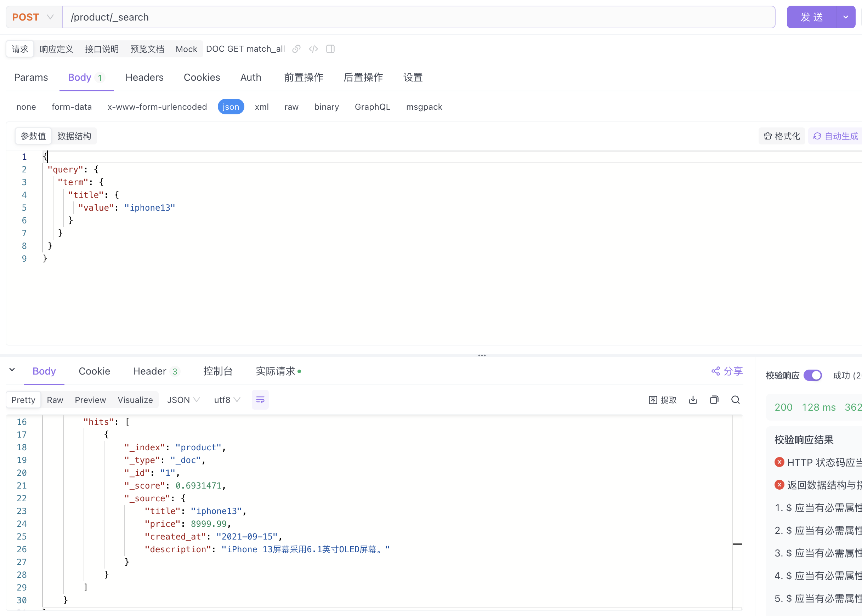862x616 pixels.
Task: Open the response Cookie tab
Action: coord(95,371)
